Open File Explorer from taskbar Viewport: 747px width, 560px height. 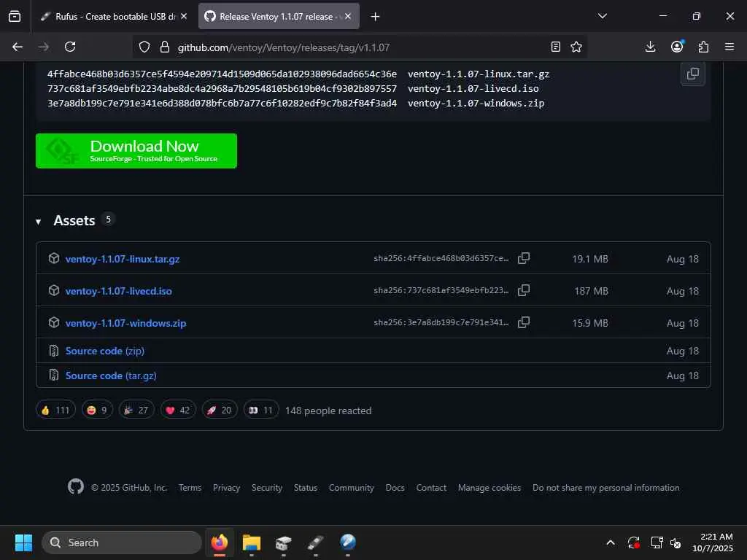[252, 542]
